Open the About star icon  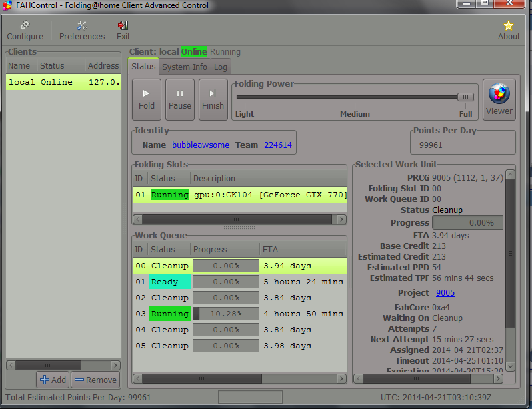509,30
